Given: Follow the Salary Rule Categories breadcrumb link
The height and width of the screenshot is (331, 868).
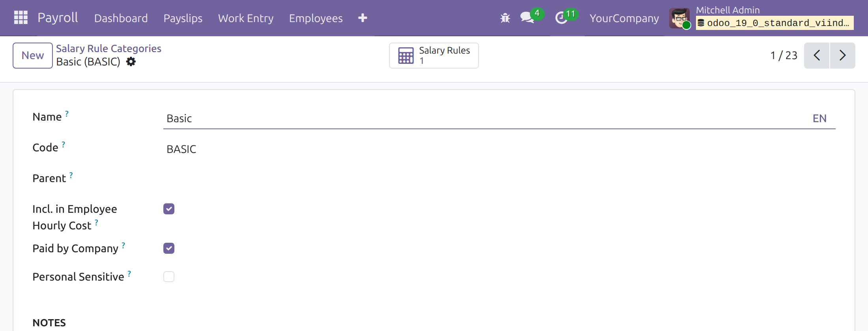Looking at the screenshot, I should (108, 48).
